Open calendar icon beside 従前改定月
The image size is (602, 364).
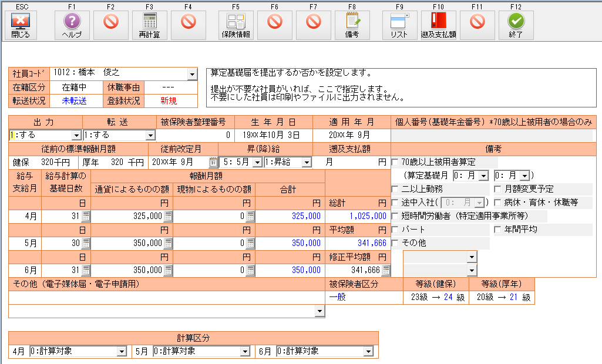pyautogui.click(x=213, y=163)
